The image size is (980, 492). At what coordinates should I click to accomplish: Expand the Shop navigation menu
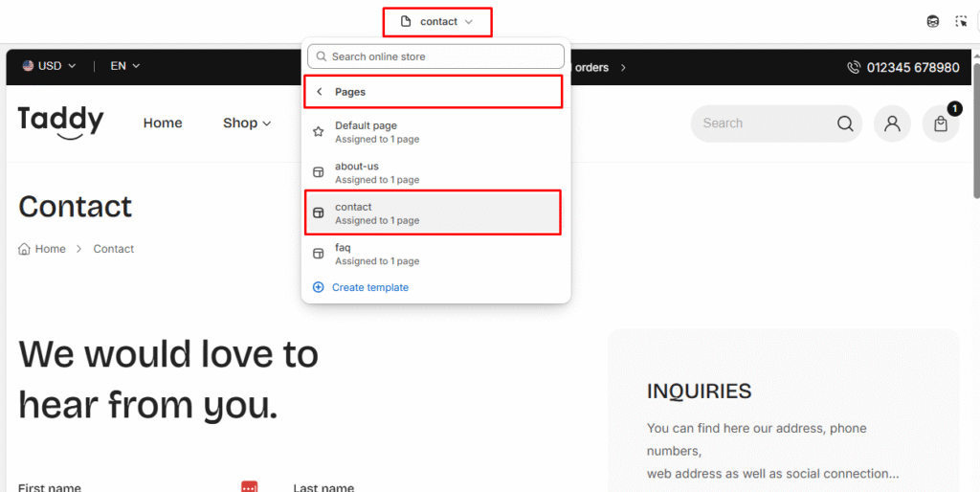(247, 123)
